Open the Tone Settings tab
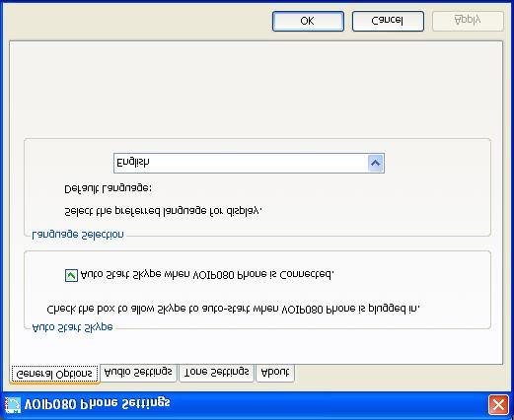 point(216,373)
